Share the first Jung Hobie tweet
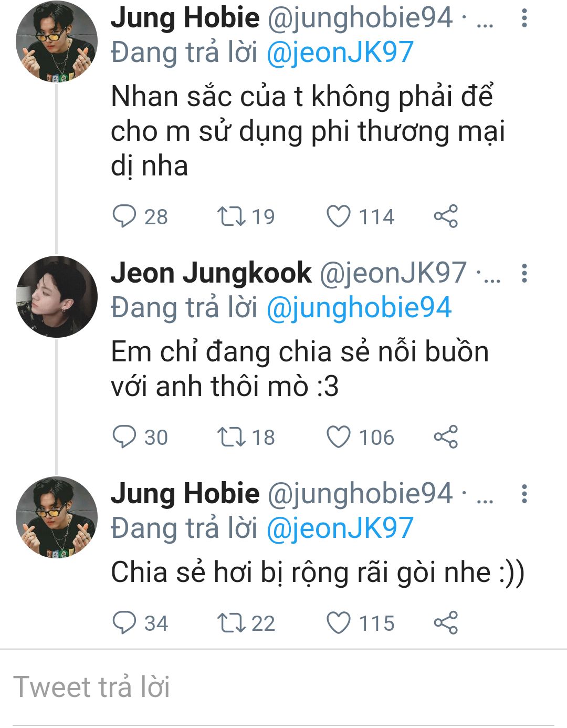This screenshot has height=728, width=567. pyautogui.click(x=446, y=216)
